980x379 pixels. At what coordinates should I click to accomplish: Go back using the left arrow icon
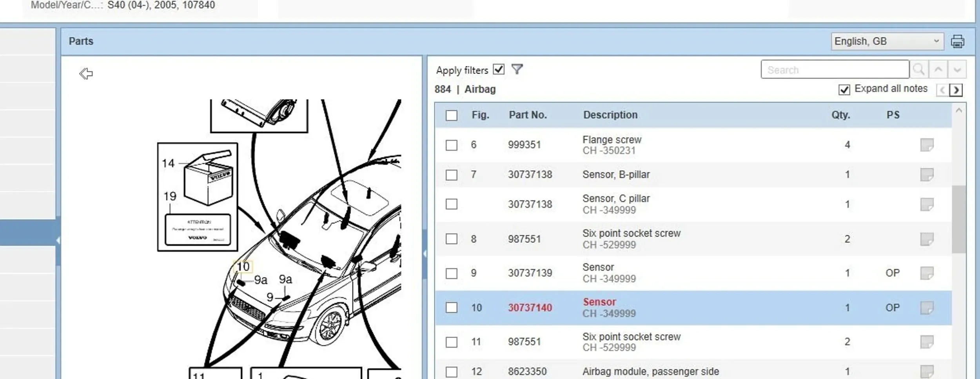86,73
